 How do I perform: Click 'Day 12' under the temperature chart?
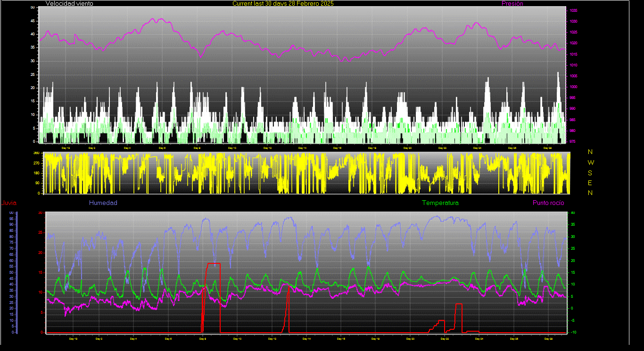[x=272, y=339]
